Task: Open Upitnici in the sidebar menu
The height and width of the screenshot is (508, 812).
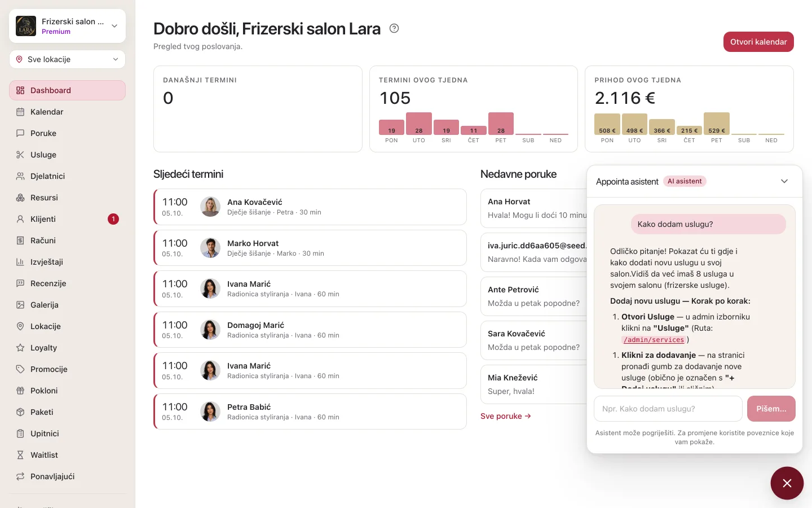Action: (67, 433)
